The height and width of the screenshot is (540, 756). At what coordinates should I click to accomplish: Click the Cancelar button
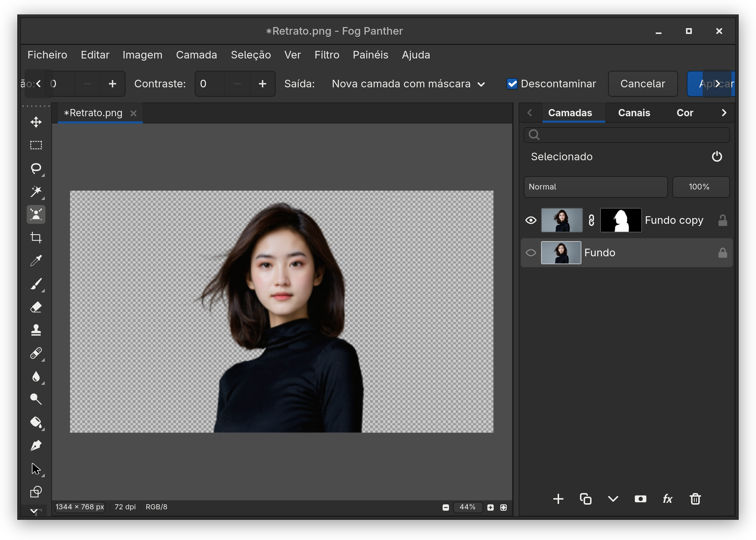643,84
